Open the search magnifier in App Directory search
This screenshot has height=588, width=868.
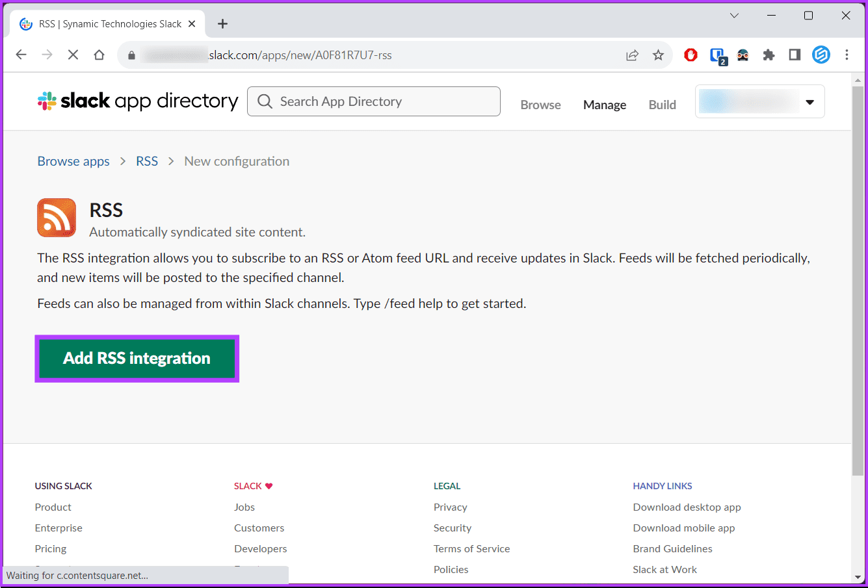264,101
